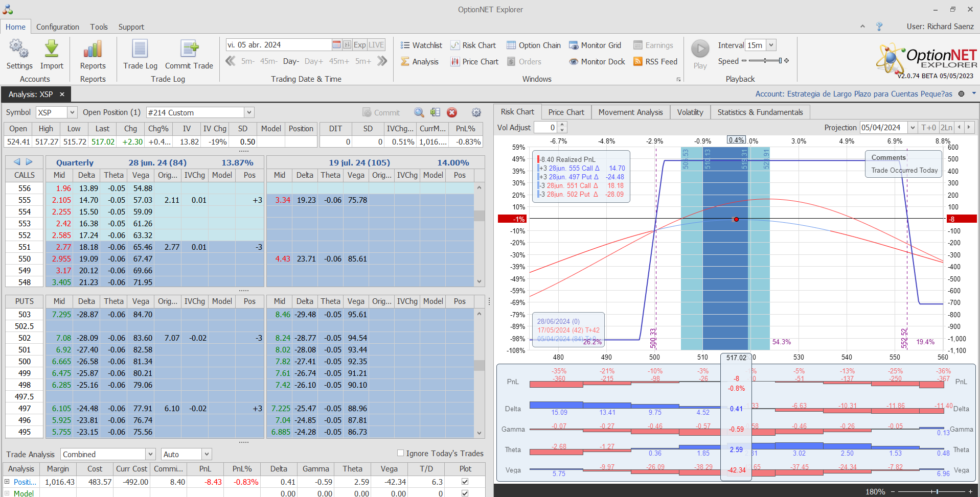Open the Monitor Grid window
The width and height of the screenshot is (980, 497).
coord(595,45)
